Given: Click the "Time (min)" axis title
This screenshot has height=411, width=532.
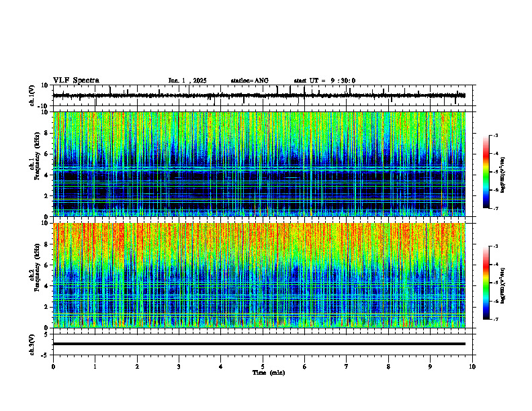Looking at the screenshot, I should pos(269,373).
